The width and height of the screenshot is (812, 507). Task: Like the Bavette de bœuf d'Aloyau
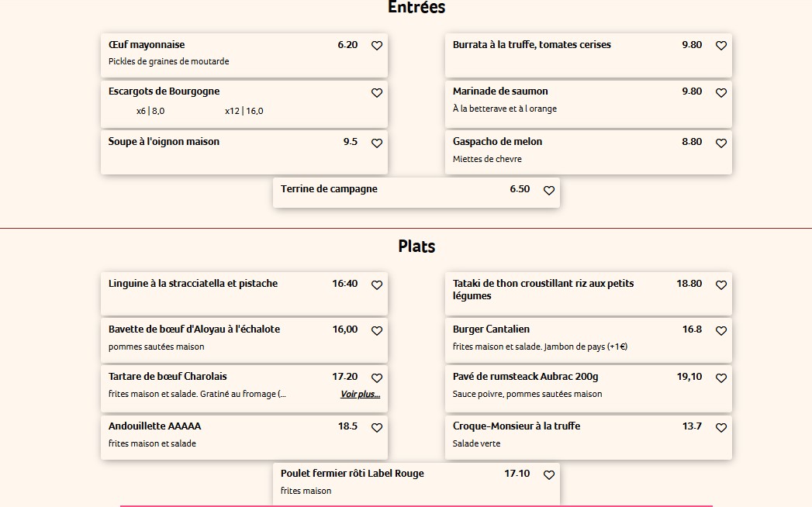pos(377,330)
